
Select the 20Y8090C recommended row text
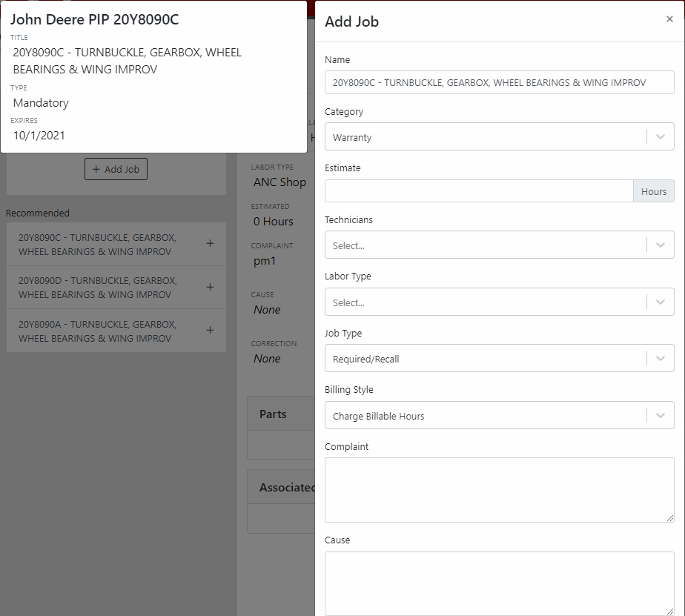(97, 245)
